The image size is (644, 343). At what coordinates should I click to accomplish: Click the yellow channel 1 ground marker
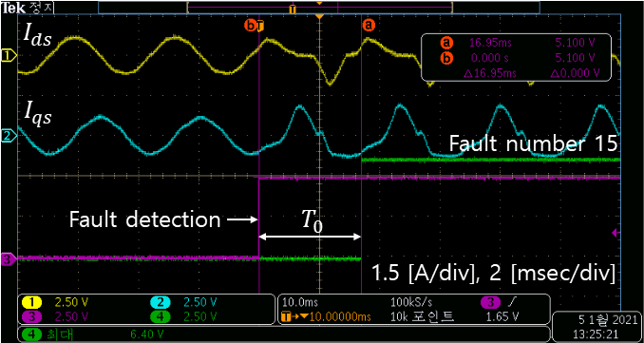coord(9,55)
